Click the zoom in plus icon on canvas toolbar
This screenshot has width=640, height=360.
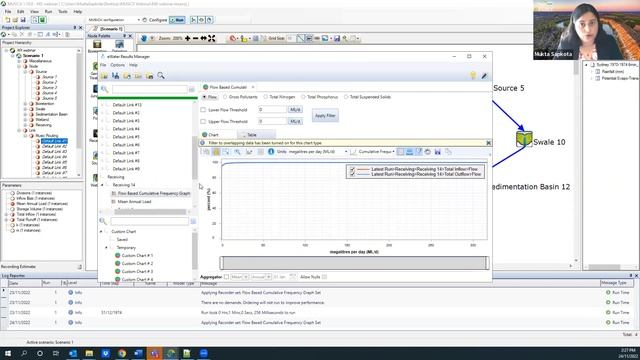(187, 38)
